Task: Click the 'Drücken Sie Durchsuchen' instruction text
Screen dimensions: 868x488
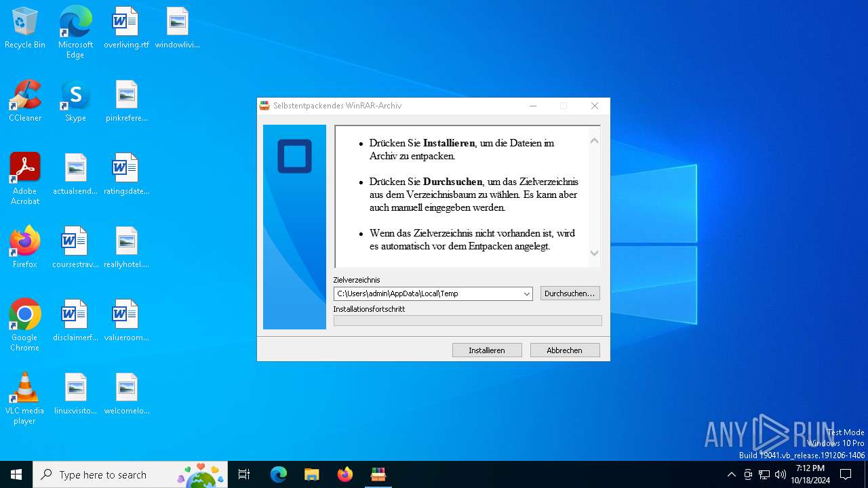Action: click(474, 195)
